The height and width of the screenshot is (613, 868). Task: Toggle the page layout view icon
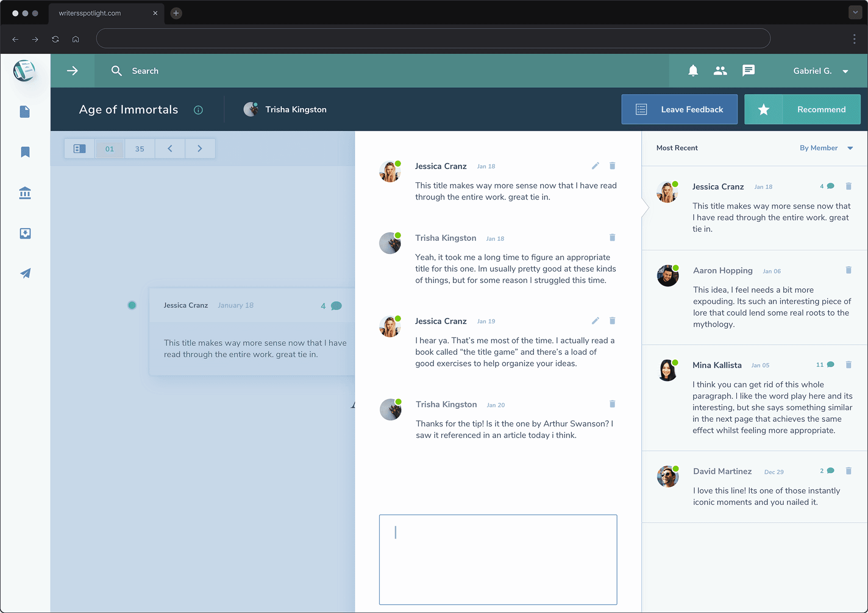[x=79, y=149]
